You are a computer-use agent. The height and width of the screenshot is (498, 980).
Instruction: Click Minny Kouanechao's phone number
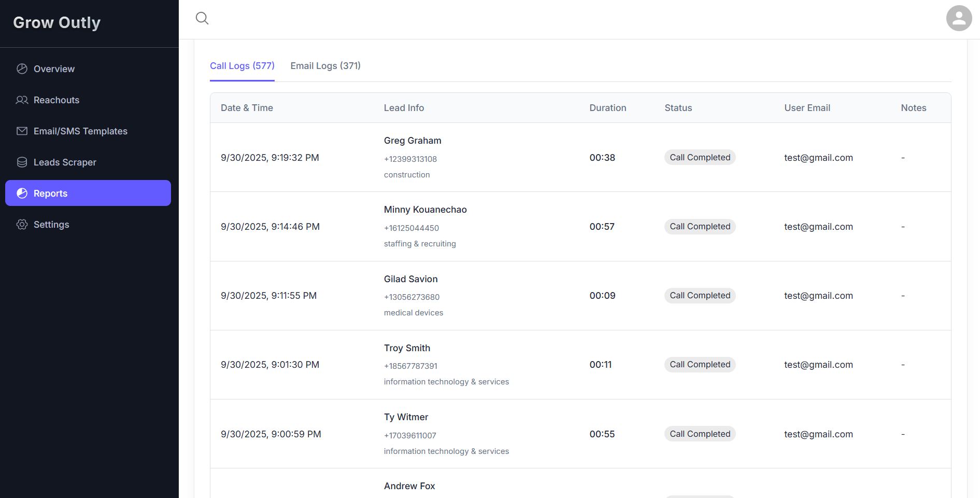[x=411, y=228]
